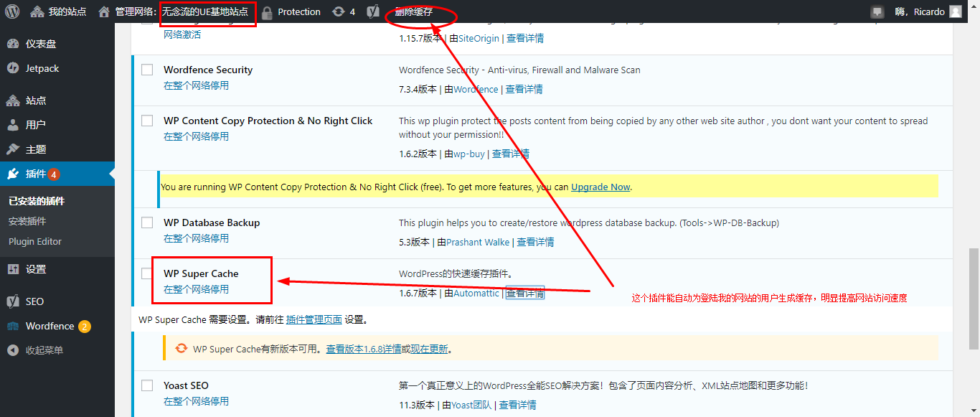This screenshot has height=417, width=980.
Task: Open Plugin Editor submenu
Action: [35, 242]
